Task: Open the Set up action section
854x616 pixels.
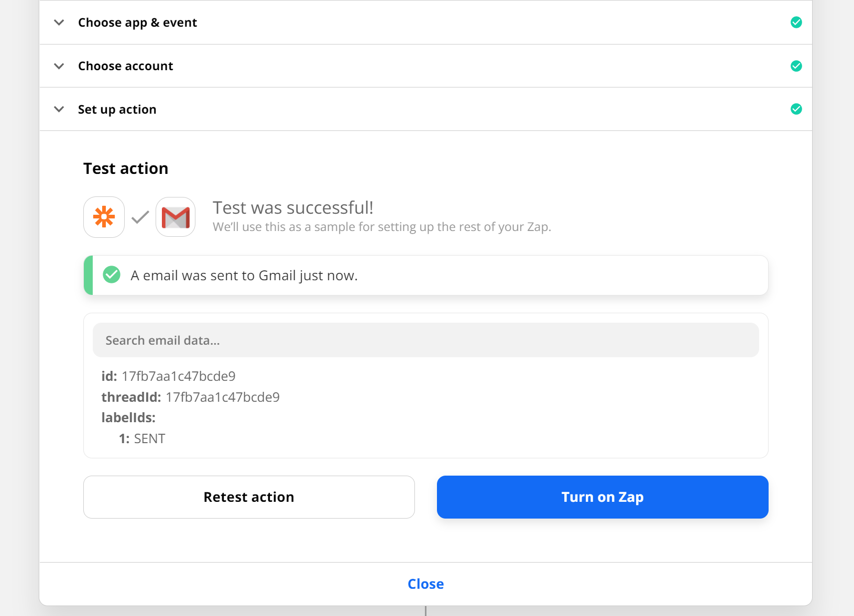Action: click(117, 109)
